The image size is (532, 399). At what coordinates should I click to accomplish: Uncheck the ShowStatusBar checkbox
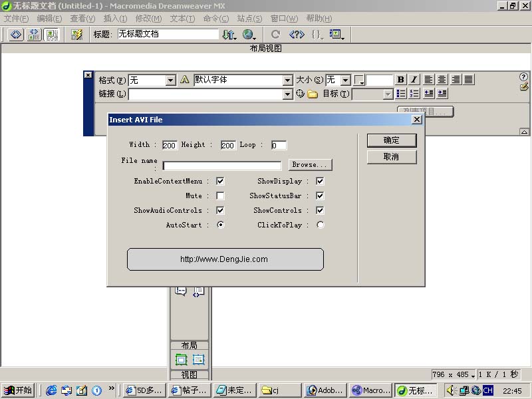[x=320, y=196]
